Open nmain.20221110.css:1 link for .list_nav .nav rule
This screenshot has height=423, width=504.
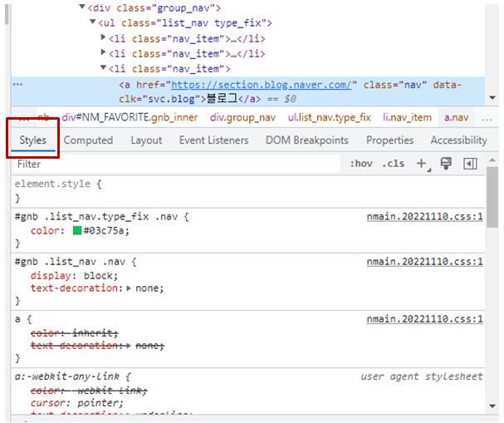[424, 262]
